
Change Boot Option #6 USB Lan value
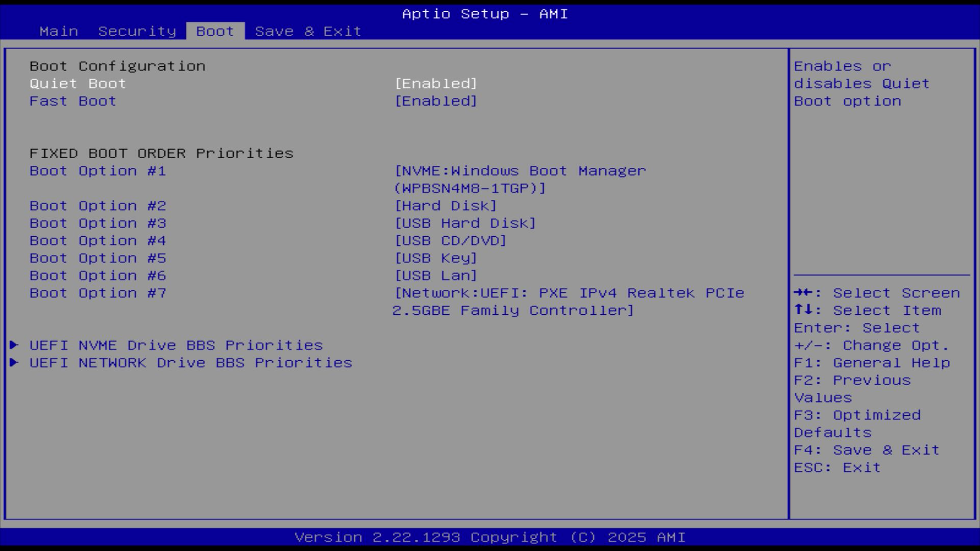pos(436,275)
